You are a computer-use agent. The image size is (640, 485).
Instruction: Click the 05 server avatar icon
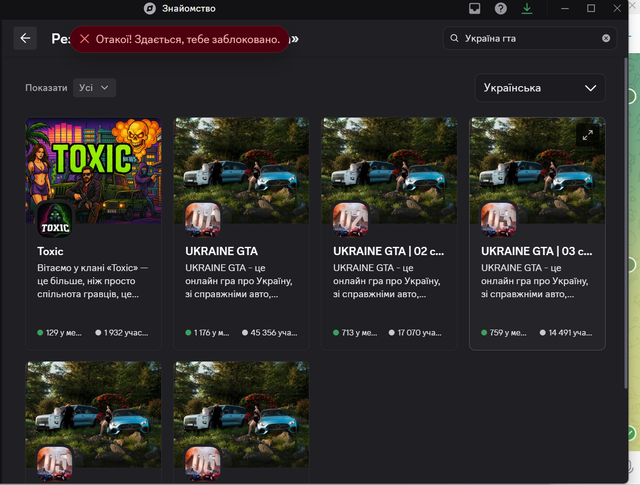coord(55,464)
